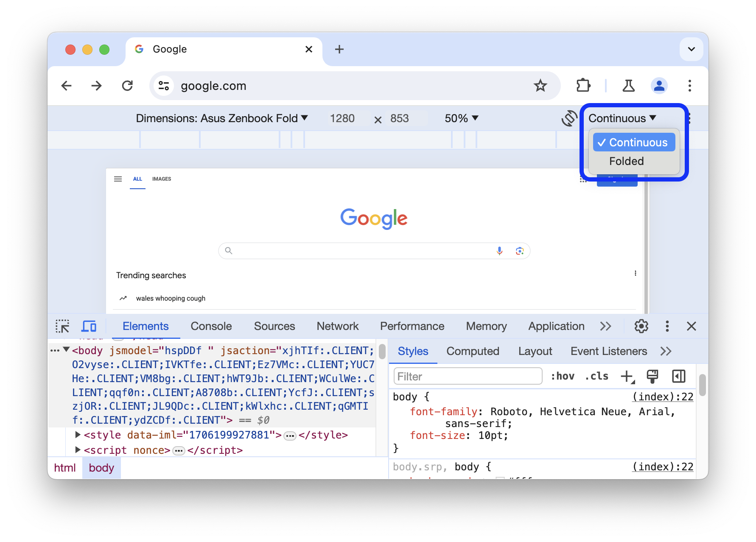This screenshot has height=542, width=756.
Task: Open the Chrome extensions puzzle icon
Action: coord(583,85)
